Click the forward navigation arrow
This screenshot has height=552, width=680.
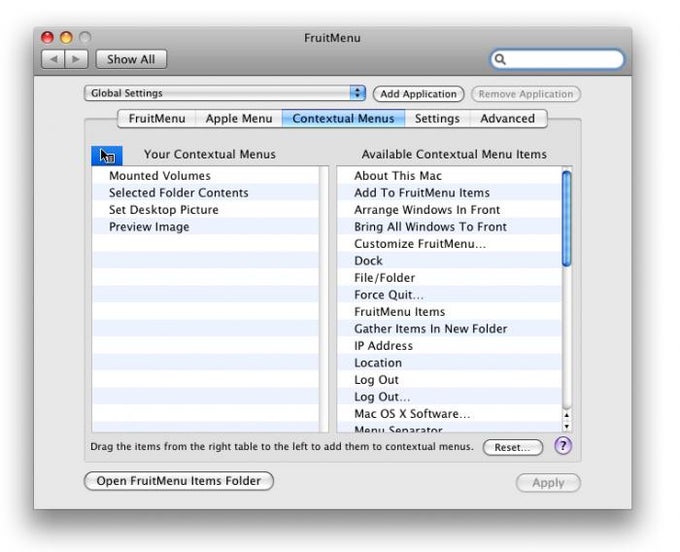point(76,59)
